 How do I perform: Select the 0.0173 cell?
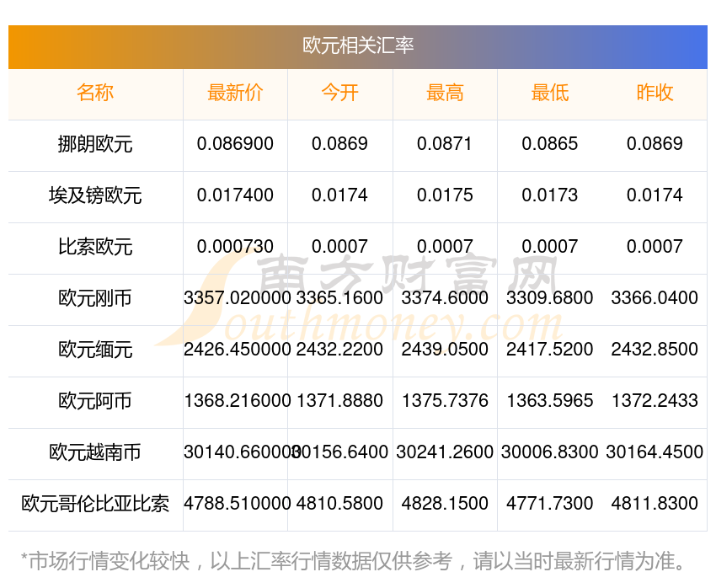[550, 195]
